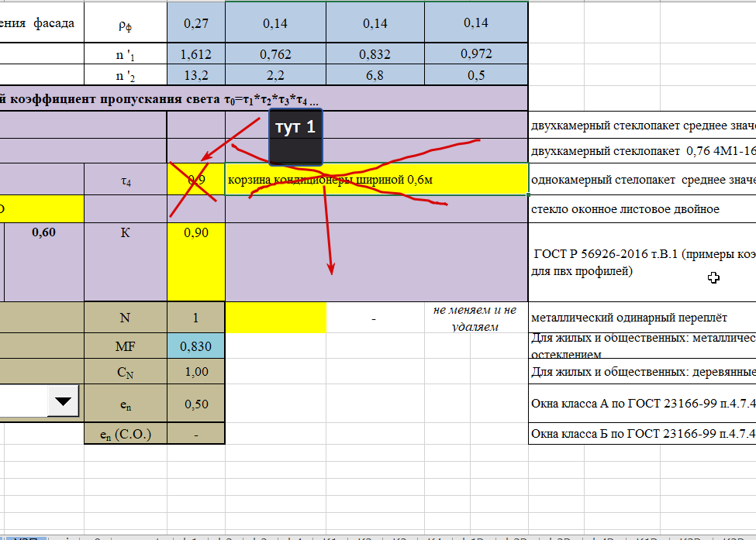756x540 pixels.
Task: Click the 'не меняем и не удаляем' note
Action: click(475, 318)
